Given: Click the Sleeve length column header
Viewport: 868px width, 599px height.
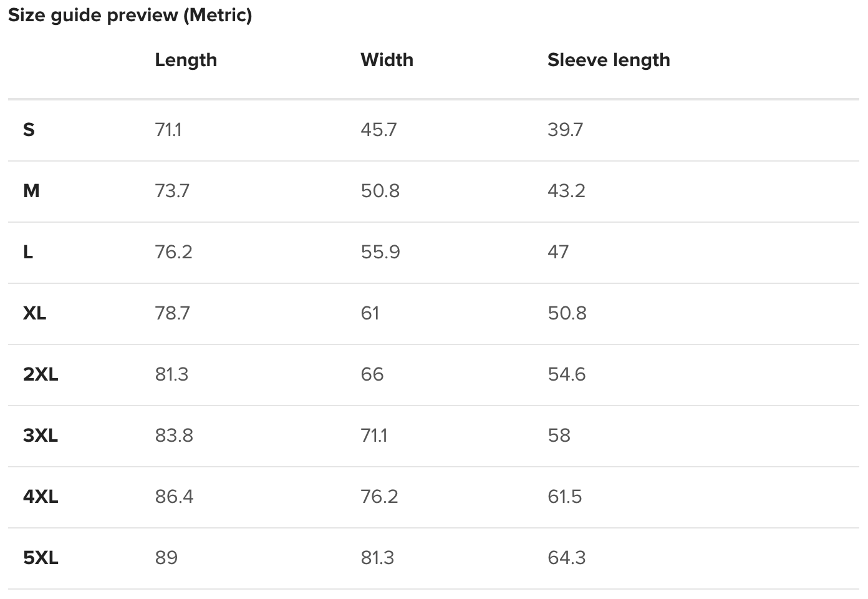Looking at the screenshot, I should 609,60.
